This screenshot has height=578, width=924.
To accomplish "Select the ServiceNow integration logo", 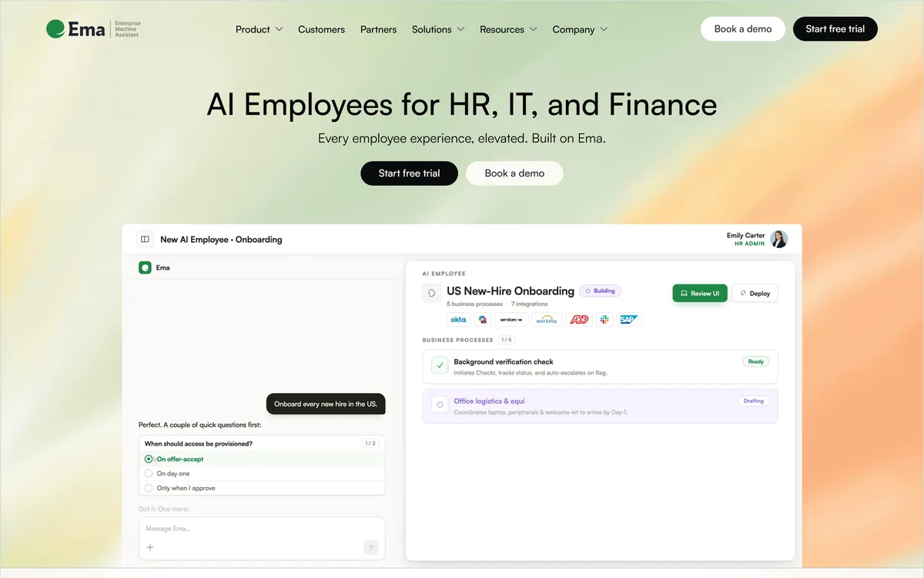I will coord(512,319).
